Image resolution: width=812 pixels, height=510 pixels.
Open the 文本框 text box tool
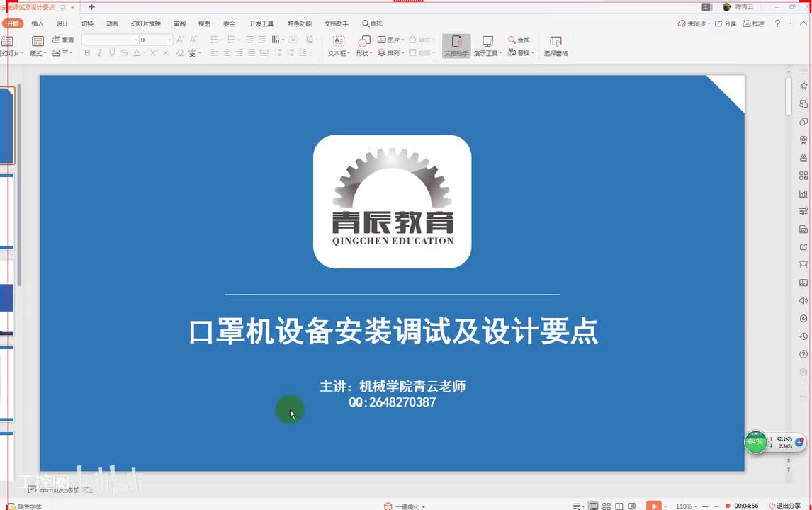pos(339,45)
